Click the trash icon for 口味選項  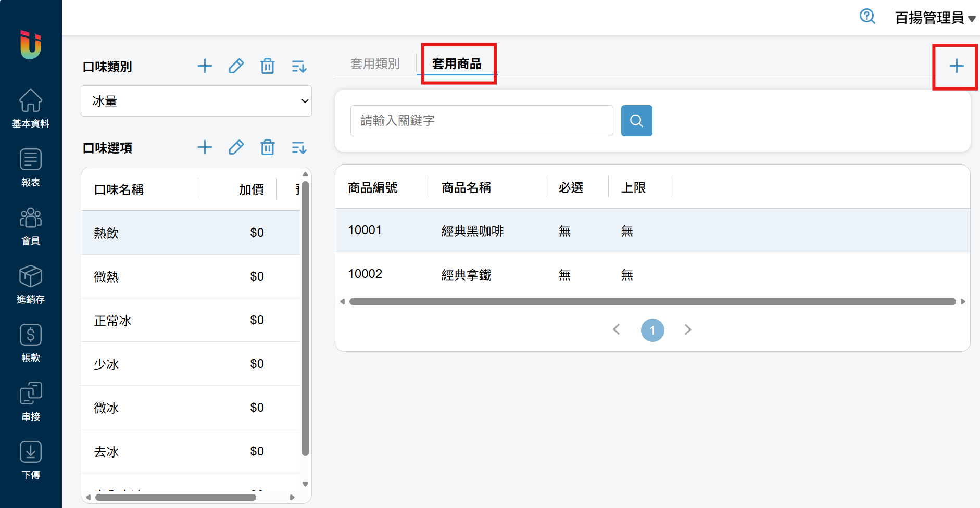(267, 147)
